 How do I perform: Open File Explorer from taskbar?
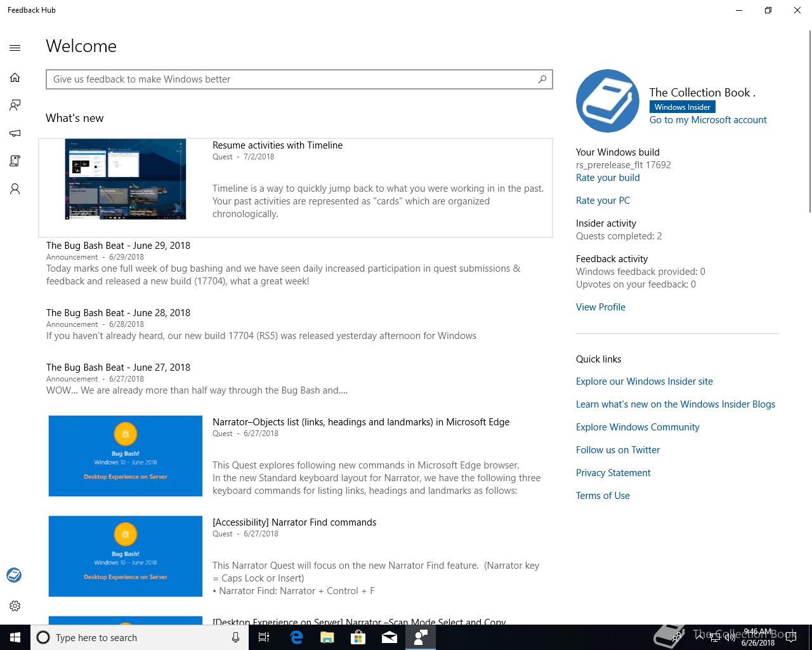point(327,637)
